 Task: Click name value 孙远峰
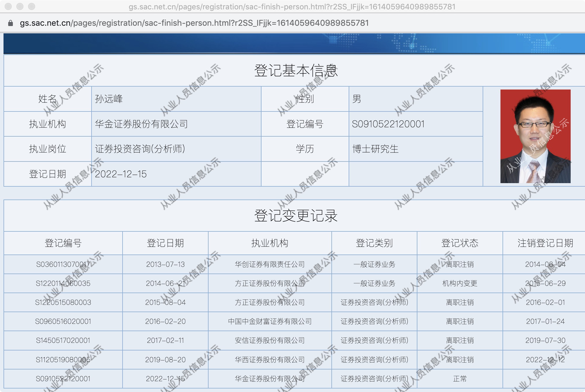pos(109,99)
